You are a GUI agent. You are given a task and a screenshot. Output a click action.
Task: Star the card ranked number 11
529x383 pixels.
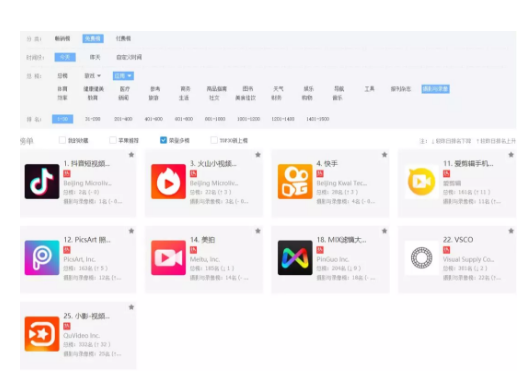[511, 155]
